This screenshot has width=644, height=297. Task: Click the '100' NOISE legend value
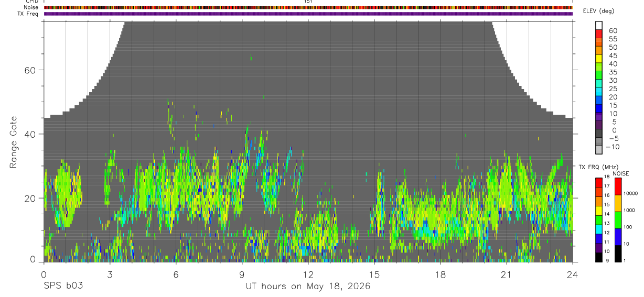628,227
